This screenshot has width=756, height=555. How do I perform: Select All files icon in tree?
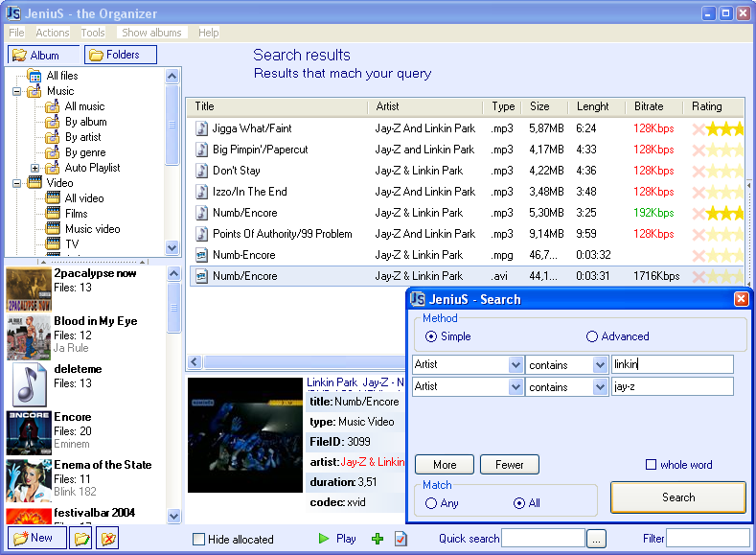tap(34, 76)
